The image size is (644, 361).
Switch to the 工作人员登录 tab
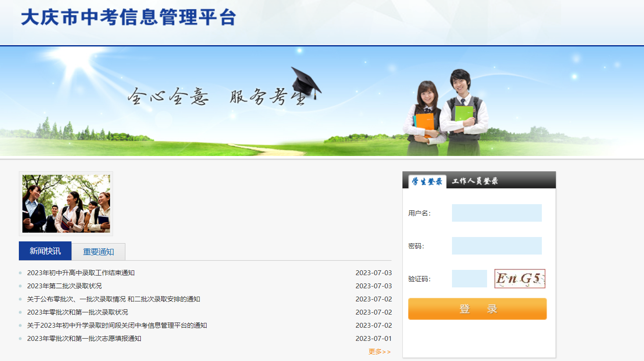[475, 181]
